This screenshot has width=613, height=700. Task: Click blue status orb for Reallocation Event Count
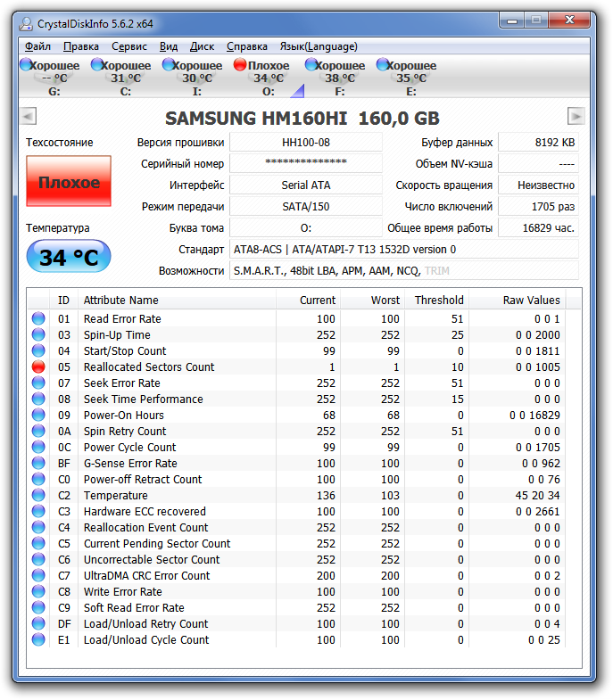click(x=38, y=527)
